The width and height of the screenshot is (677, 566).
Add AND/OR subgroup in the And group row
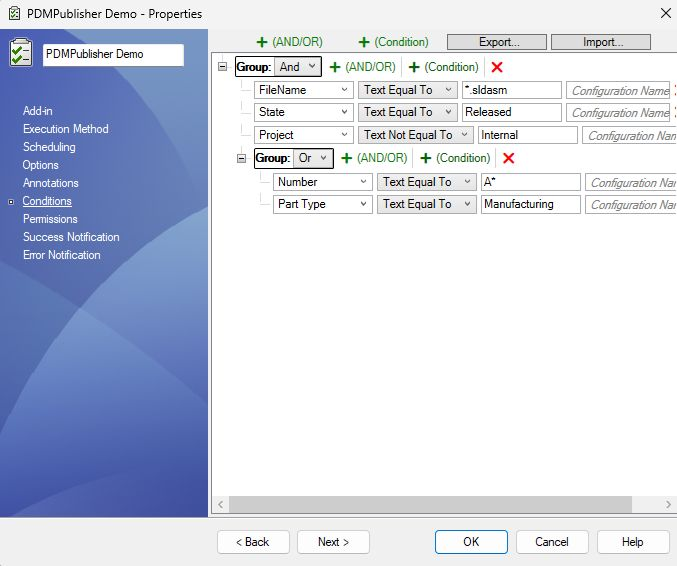pos(363,67)
